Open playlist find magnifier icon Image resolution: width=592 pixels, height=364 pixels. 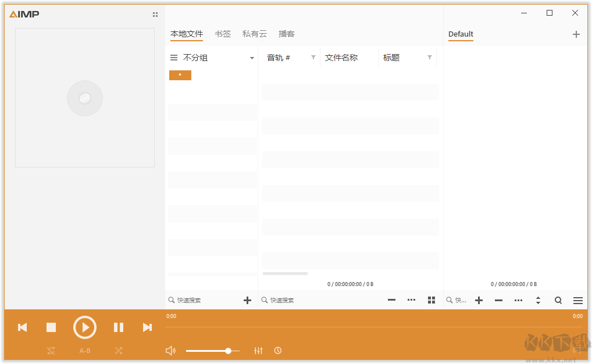pyautogui.click(x=558, y=300)
